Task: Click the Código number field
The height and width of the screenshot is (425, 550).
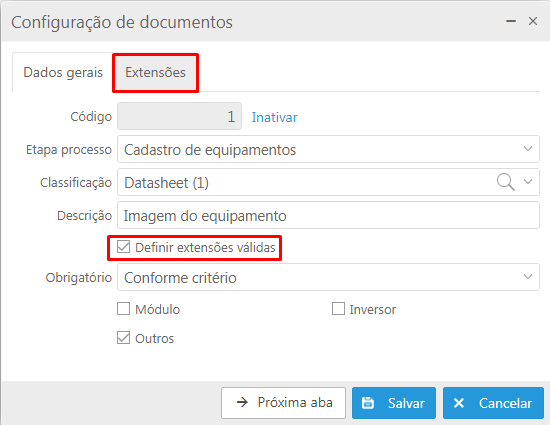Action: point(179,116)
